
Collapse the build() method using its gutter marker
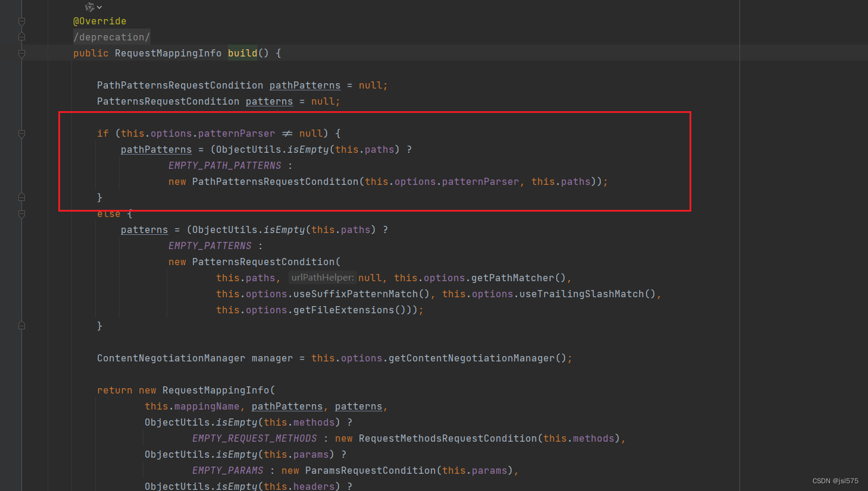[21, 53]
